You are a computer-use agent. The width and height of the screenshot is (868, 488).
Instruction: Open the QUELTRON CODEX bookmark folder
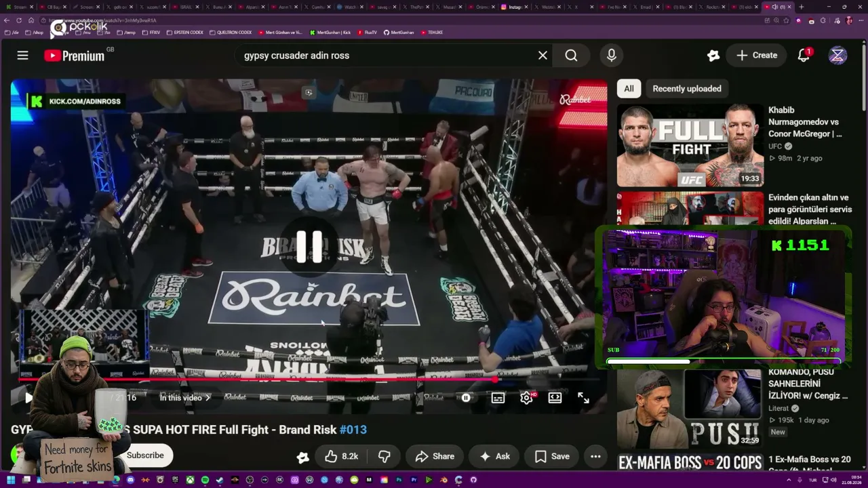click(231, 33)
